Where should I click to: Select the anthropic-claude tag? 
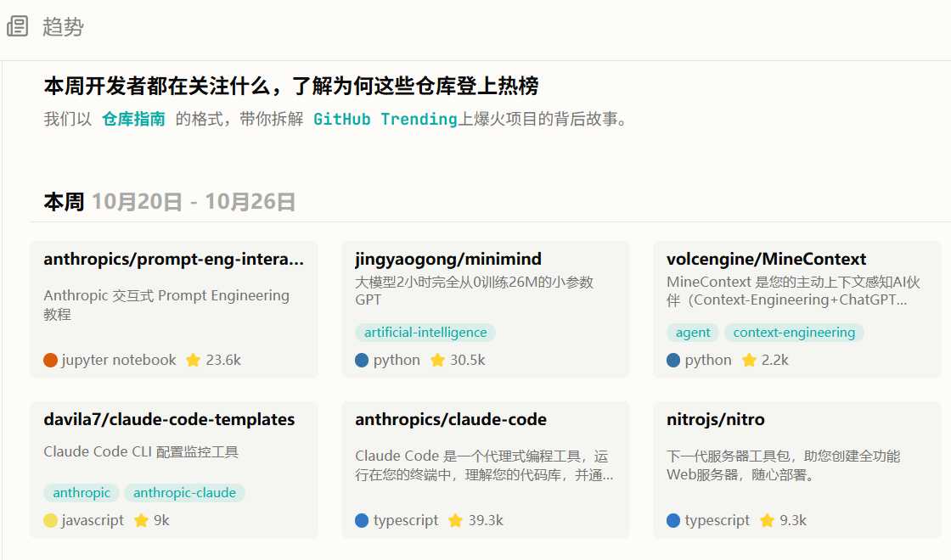pyautogui.click(x=184, y=493)
